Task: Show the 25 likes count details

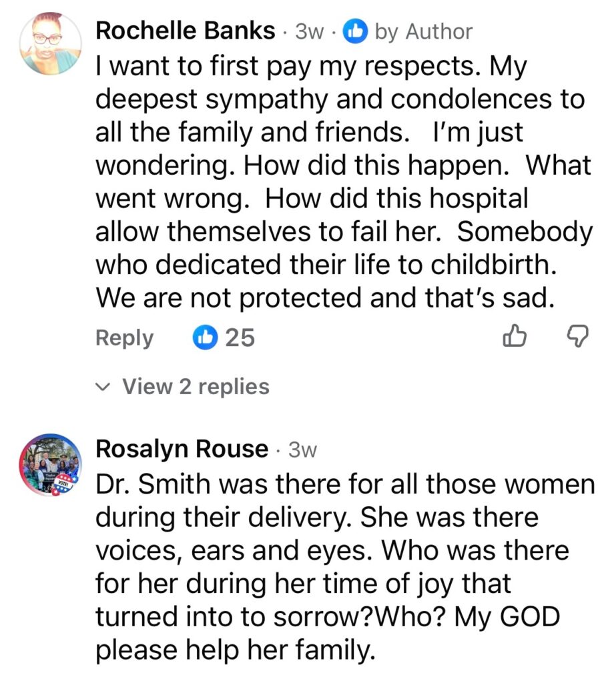Action: pyautogui.click(x=240, y=338)
